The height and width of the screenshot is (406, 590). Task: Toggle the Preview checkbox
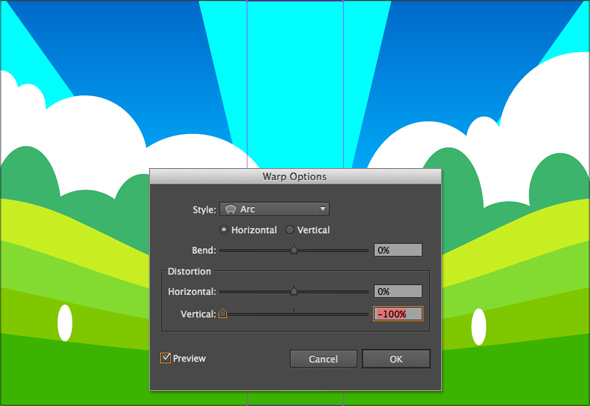click(166, 358)
